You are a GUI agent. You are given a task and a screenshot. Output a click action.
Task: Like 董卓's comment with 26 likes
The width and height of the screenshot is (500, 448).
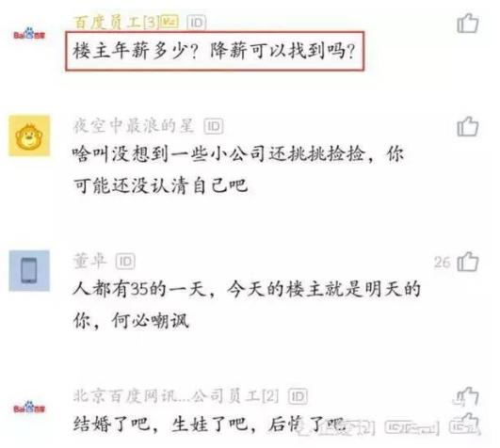(468, 262)
